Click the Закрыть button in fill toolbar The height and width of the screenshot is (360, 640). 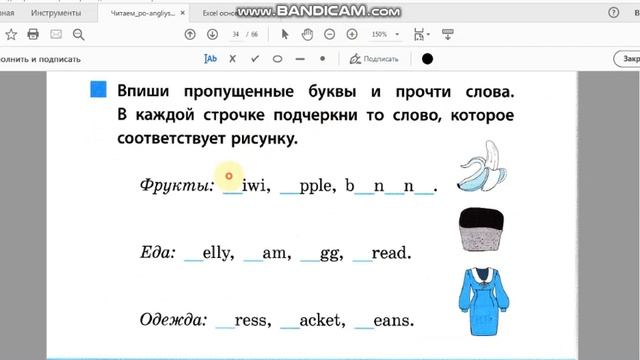[627, 59]
